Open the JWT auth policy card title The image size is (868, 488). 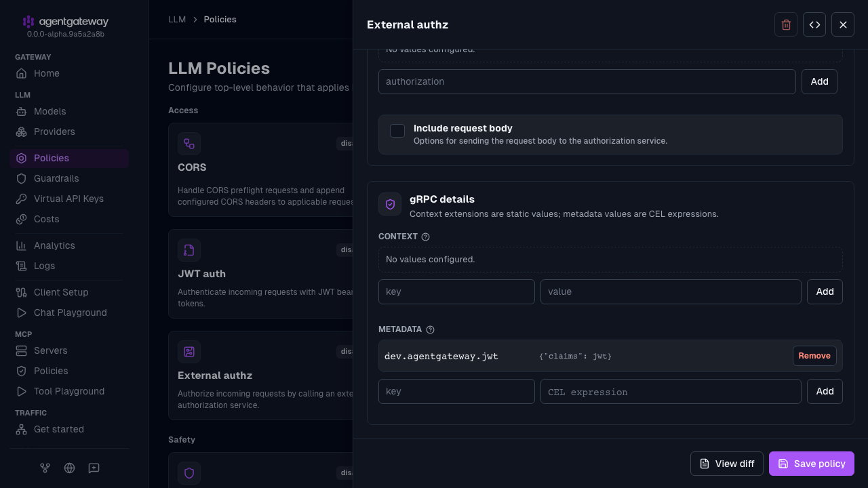click(201, 274)
